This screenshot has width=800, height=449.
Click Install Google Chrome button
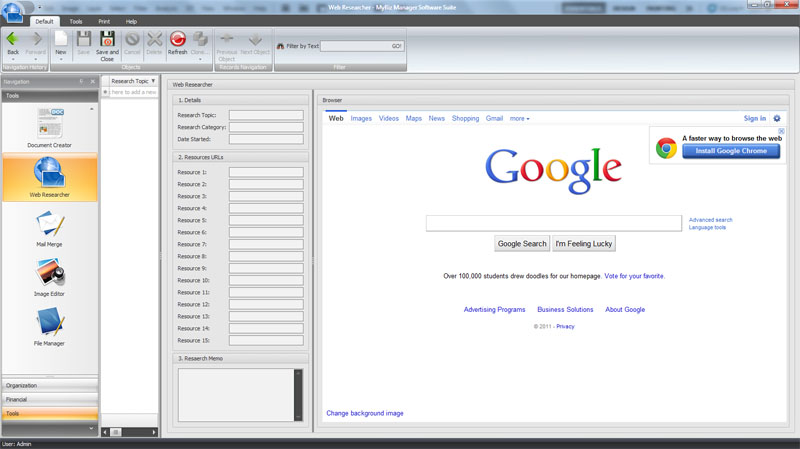731,151
